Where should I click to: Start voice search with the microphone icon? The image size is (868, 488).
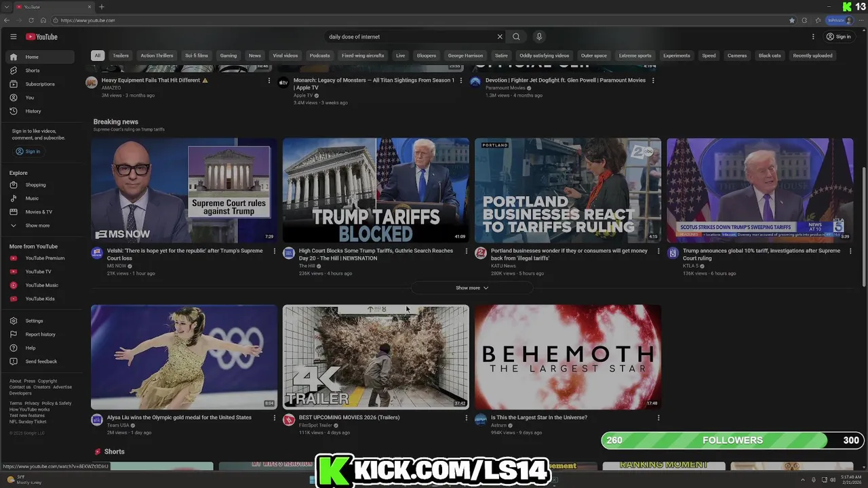coord(539,37)
